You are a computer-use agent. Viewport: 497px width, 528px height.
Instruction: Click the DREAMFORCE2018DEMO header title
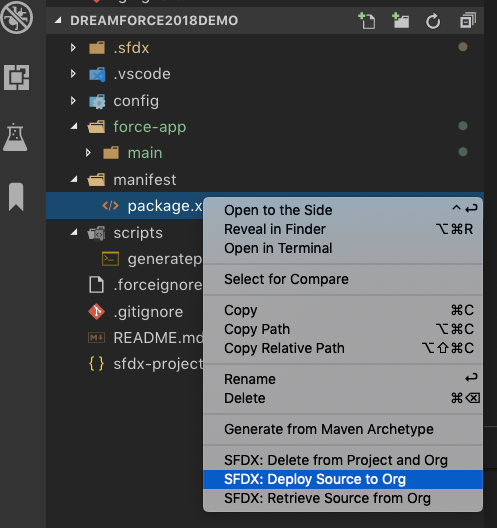pos(154,21)
